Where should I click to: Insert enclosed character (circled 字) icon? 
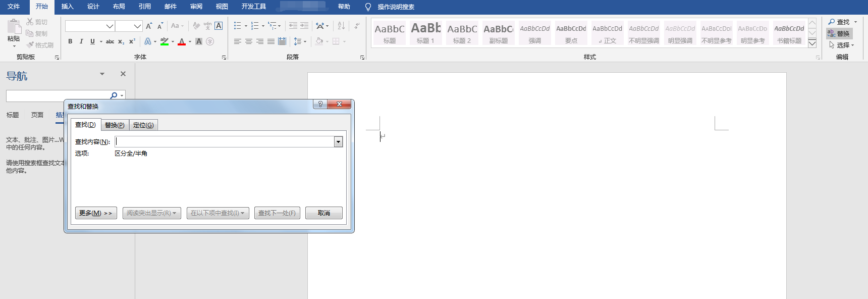[210, 41]
